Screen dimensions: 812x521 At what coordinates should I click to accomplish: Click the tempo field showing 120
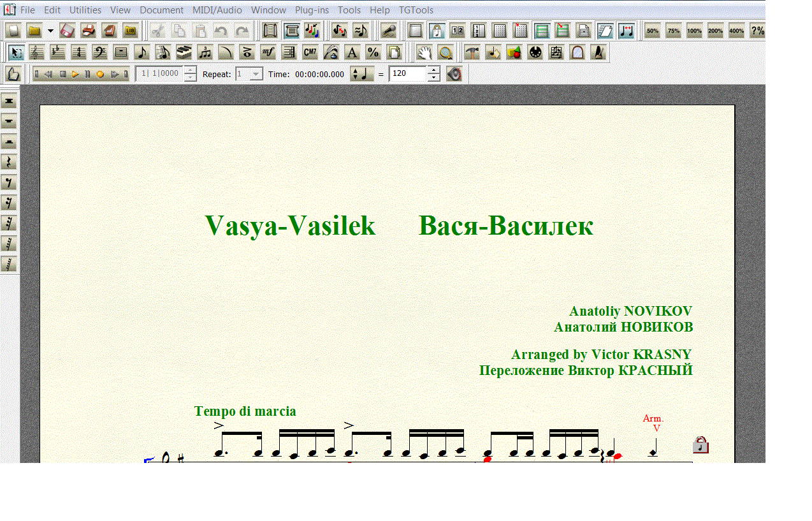coord(407,74)
